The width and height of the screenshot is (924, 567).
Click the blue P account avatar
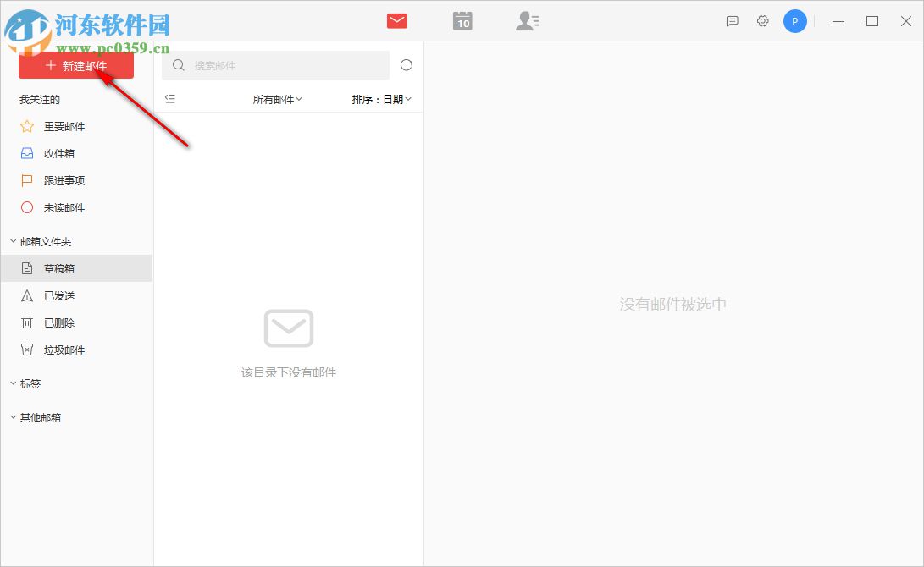(x=794, y=21)
